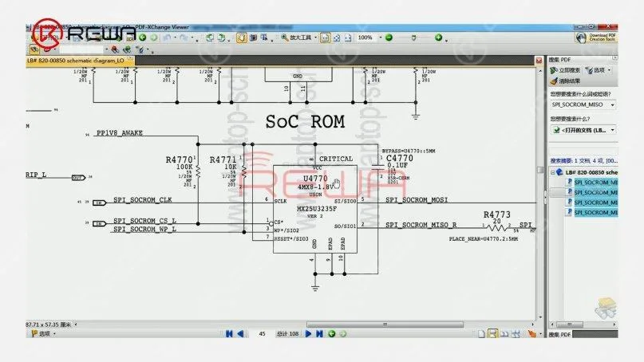644x362 pixels.
Task: Click the orange icon at bottom right bar
Action: click(x=532, y=334)
